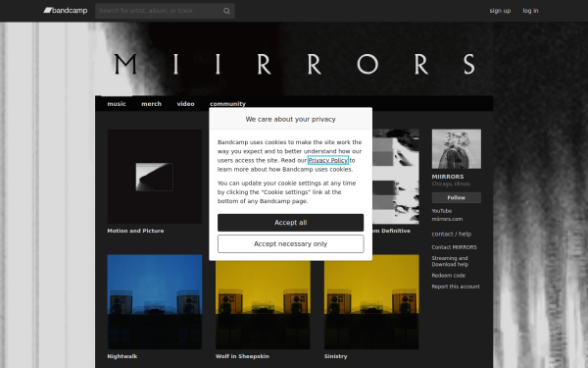Open the sign up link
The width and height of the screenshot is (588, 368).
pos(500,11)
